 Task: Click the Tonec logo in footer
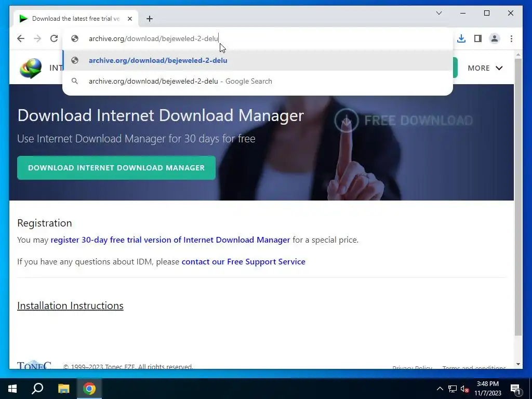coord(34,365)
